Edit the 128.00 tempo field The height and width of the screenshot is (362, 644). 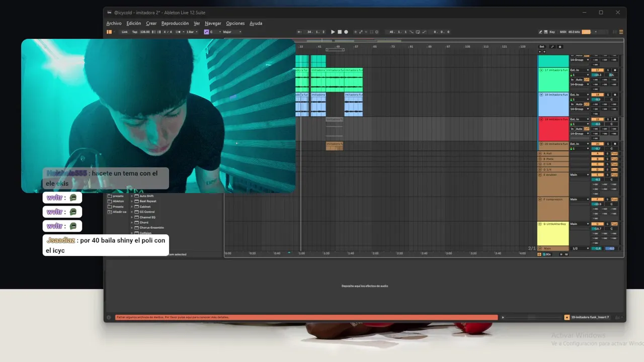[x=145, y=32]
